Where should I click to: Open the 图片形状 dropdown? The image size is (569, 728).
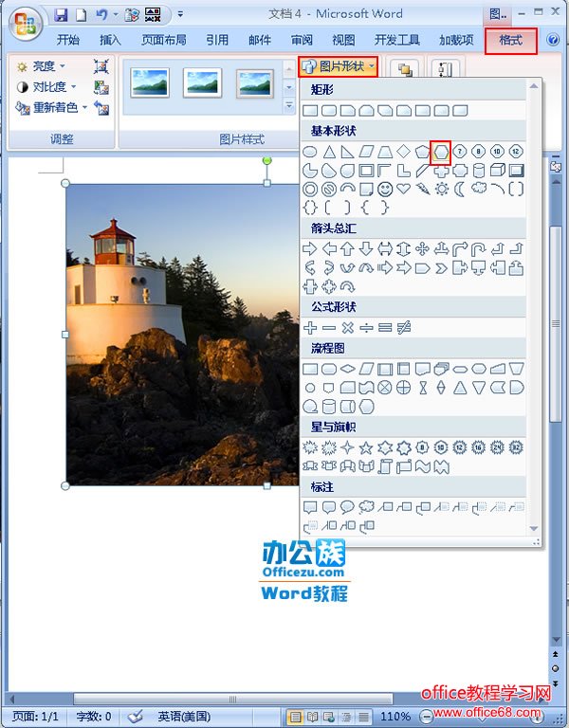tap(339, 66)
